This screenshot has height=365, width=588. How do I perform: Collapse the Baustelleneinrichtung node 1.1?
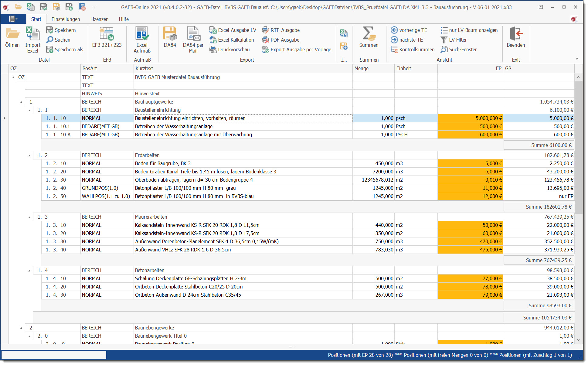coord(29,110)
